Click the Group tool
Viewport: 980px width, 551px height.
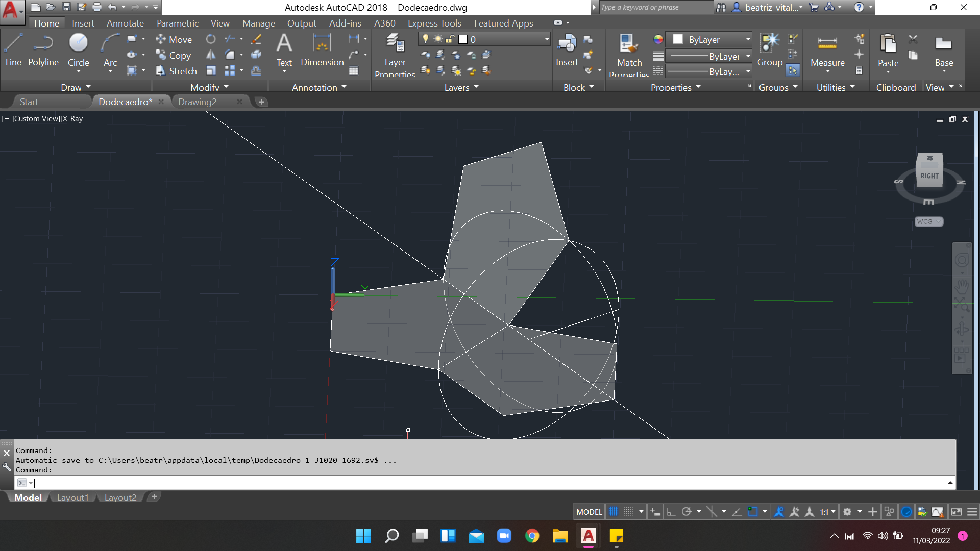tap(770, 50)
